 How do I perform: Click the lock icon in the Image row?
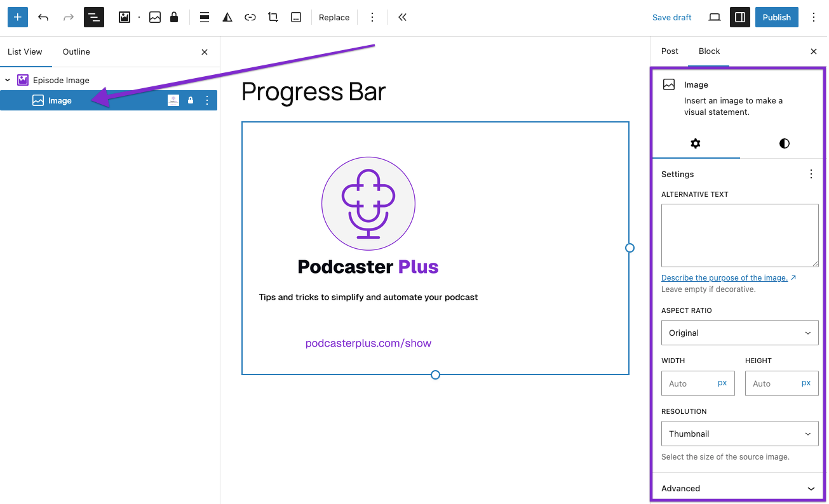coord(191,100)
